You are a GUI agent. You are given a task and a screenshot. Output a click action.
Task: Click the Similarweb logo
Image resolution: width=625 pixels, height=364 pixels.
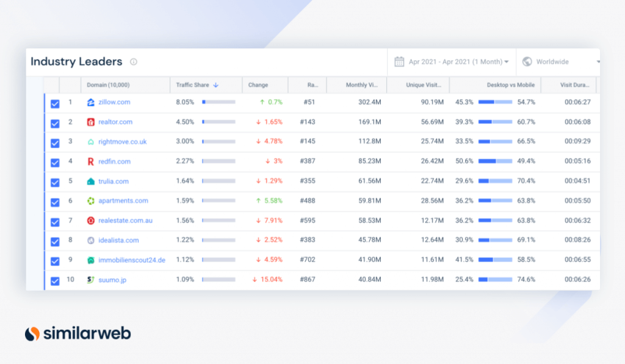click(x=78, y=334)
